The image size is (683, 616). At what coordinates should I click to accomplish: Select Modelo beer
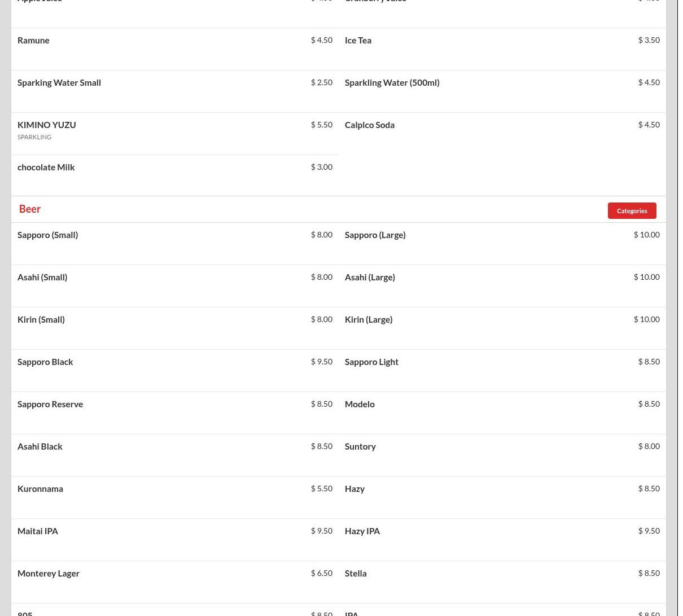click(x=360, y=404)
